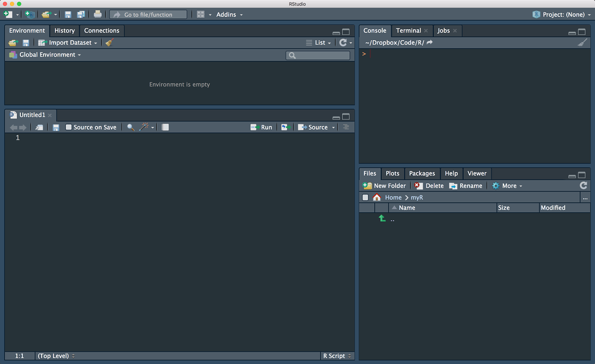Screen dimensions: 595x364
Task: Click the print file icon
Action: tap(98, 14)
